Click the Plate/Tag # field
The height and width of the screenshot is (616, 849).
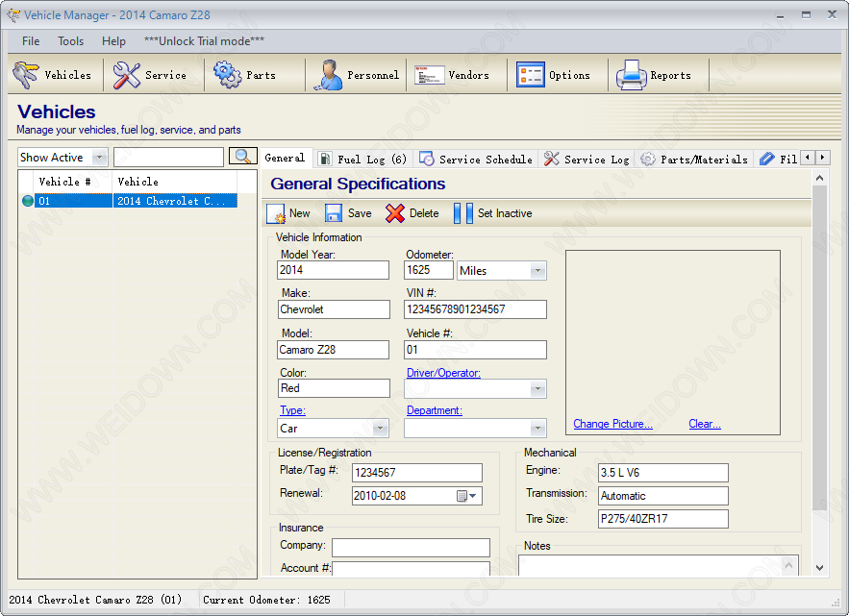pos(417,473)
